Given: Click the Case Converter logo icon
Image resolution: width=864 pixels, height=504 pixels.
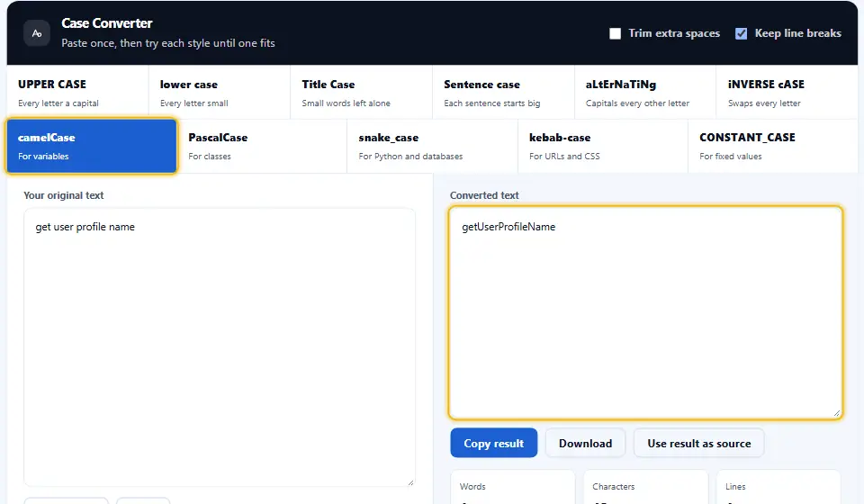Looking at the screenshot, I should tap(37, 33).
